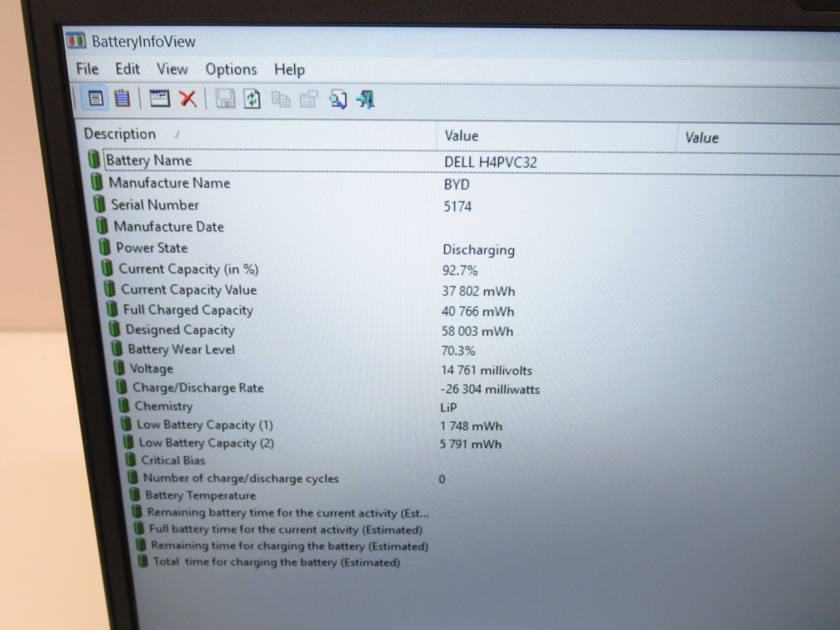Click battery icon beside Battery Name

94,159
